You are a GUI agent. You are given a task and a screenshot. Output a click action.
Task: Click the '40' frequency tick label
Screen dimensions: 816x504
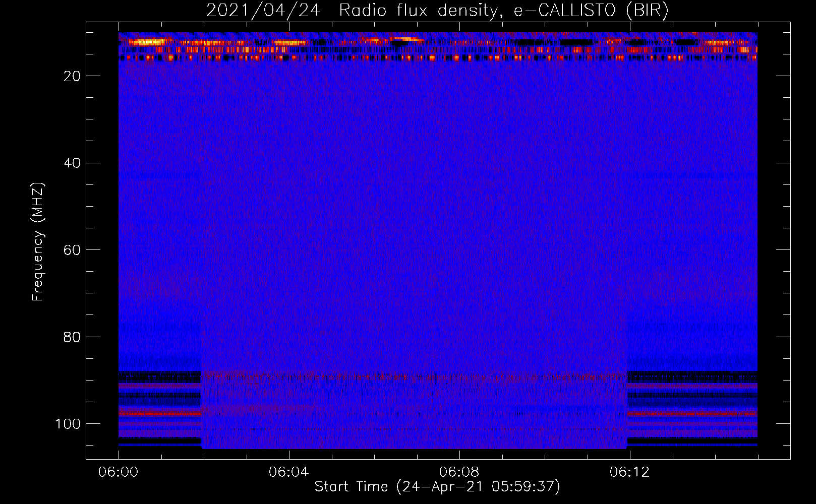(x=73, y=163)
